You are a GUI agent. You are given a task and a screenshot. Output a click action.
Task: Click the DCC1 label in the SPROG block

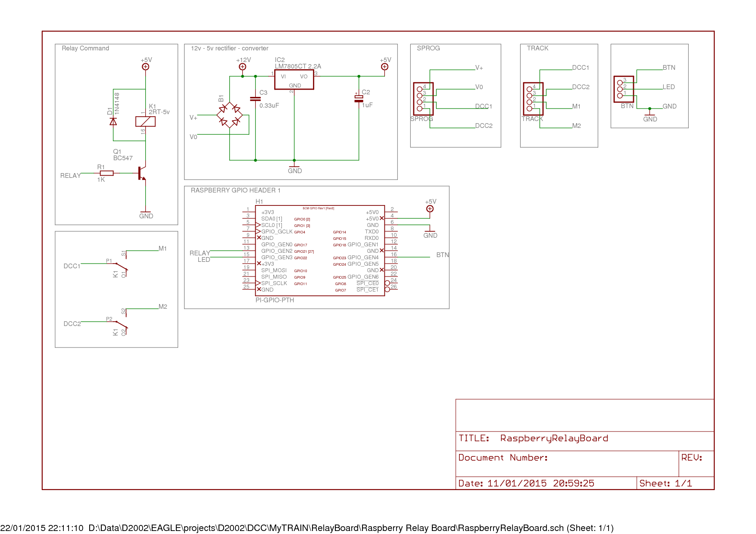pos(484,106)
